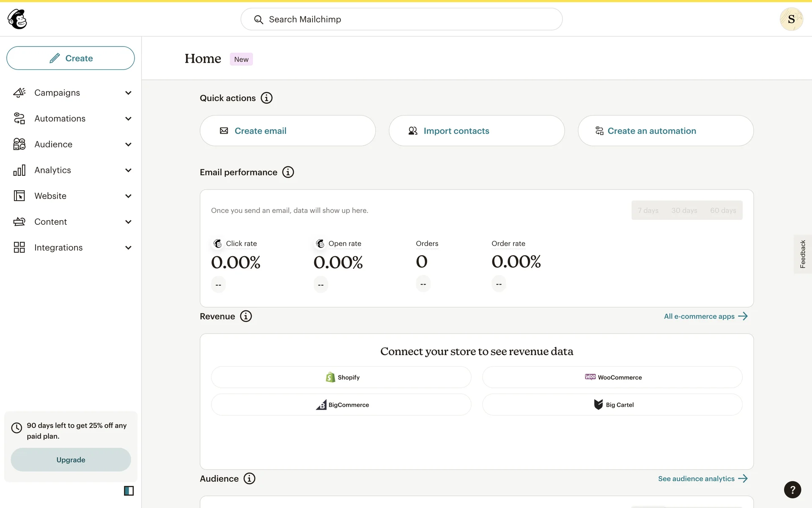Click the Revenue info icon
Viewport: 812px width, 508px height.
[246, 316]
